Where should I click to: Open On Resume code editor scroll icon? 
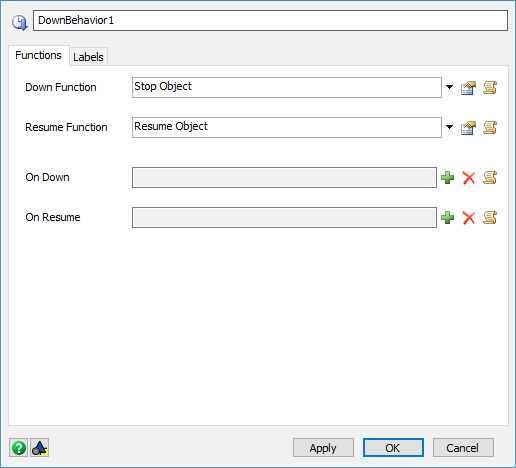coord(490,218)
